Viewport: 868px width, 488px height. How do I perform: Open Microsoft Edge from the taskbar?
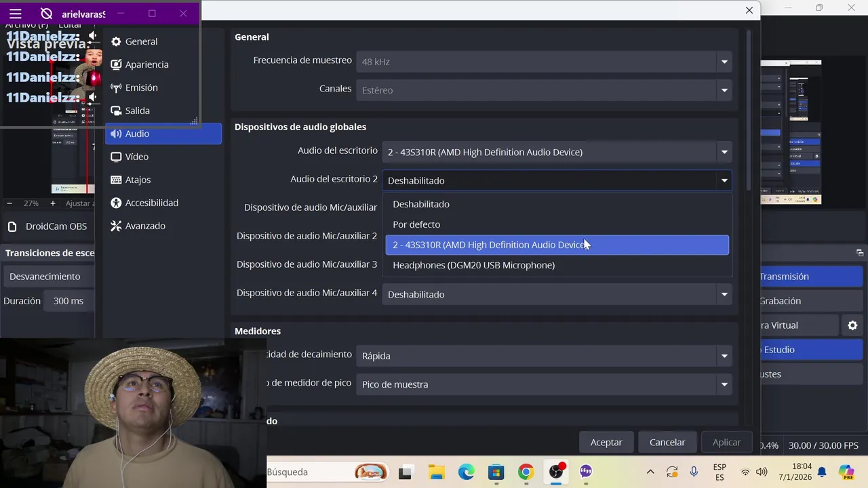pyautogui.click(x=466, y=472)
